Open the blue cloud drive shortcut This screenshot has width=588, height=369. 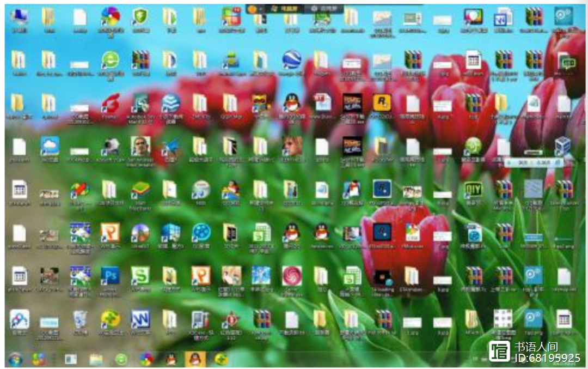50,146
